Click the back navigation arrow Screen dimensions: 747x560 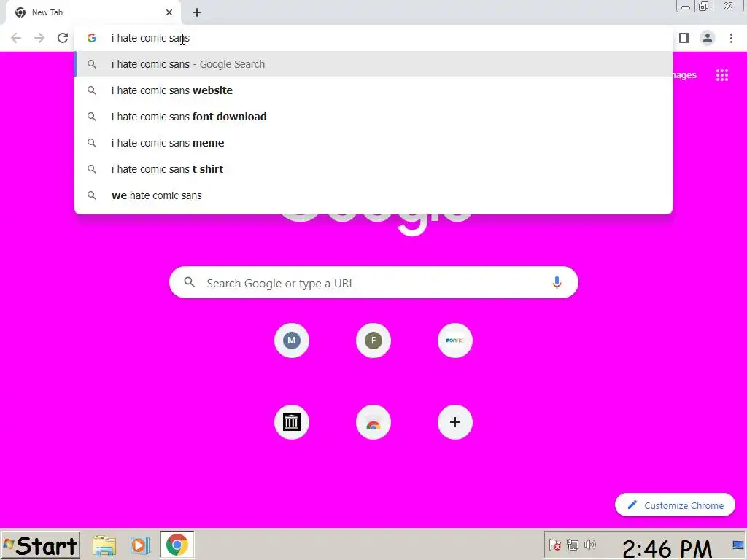16,38
